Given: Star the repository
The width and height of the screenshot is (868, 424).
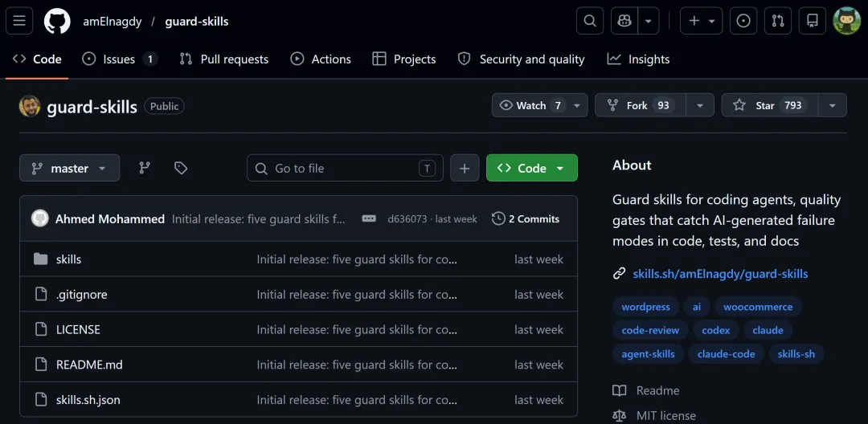Looking at the screenshot, I should click(x=769, y=105).
